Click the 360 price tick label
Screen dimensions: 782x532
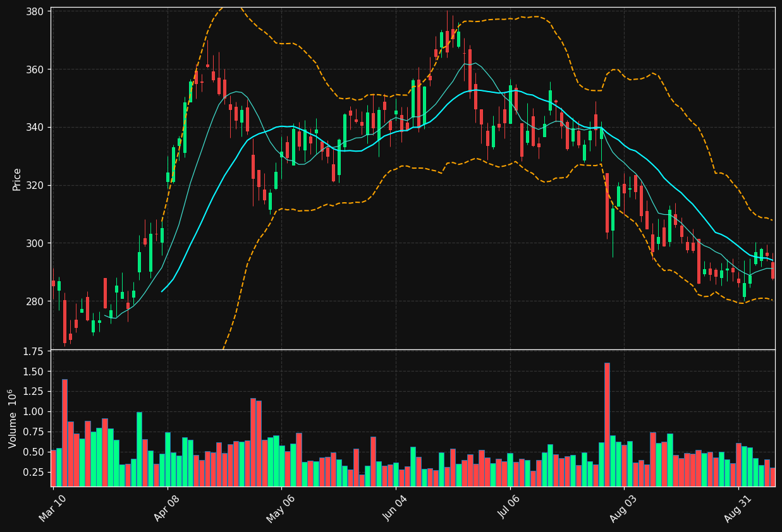pos(35,70)
